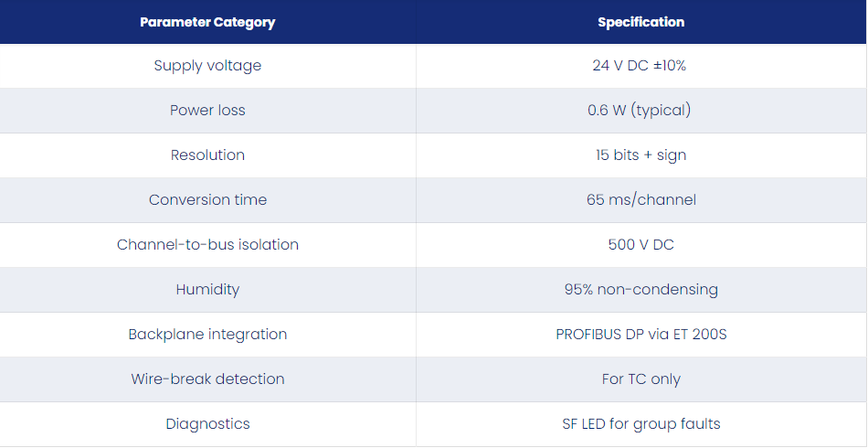This screenshot has height=448, width=868.
Task: Click the Power loss row label
Action: pos(207,111)
